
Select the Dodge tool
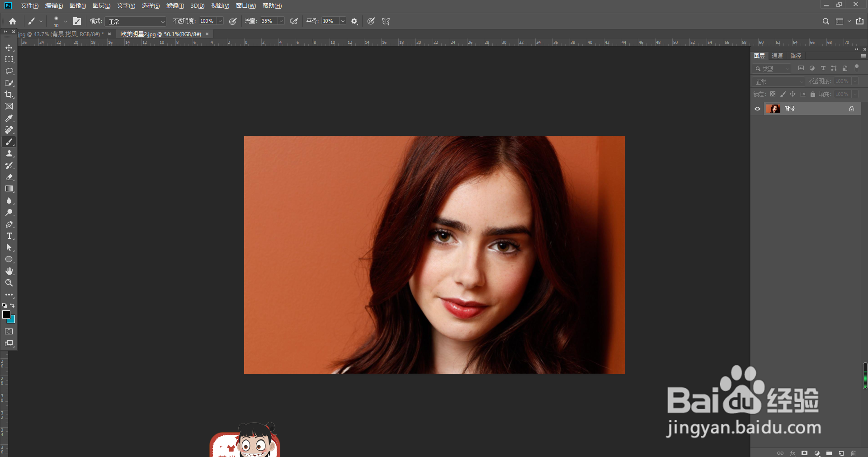point(9,213)
